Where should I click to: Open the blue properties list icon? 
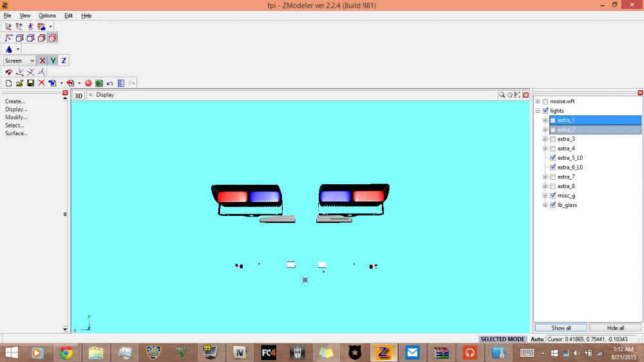point(121,83)
